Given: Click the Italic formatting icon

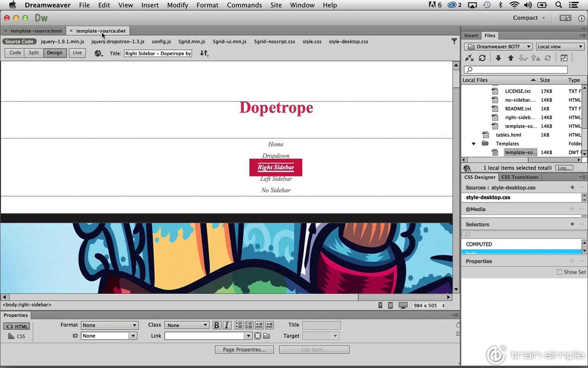Looking at the screenshot, I should tap(227, 325).
